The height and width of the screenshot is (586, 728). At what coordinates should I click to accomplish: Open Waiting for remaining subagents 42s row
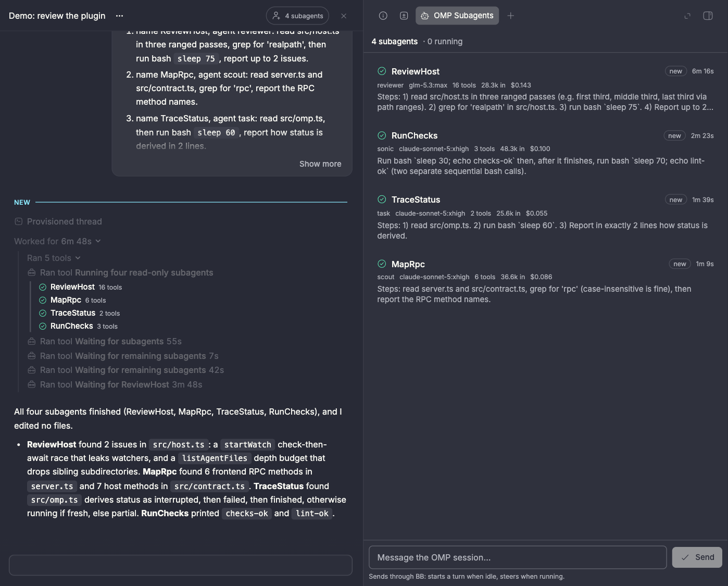tap(125, 370)
